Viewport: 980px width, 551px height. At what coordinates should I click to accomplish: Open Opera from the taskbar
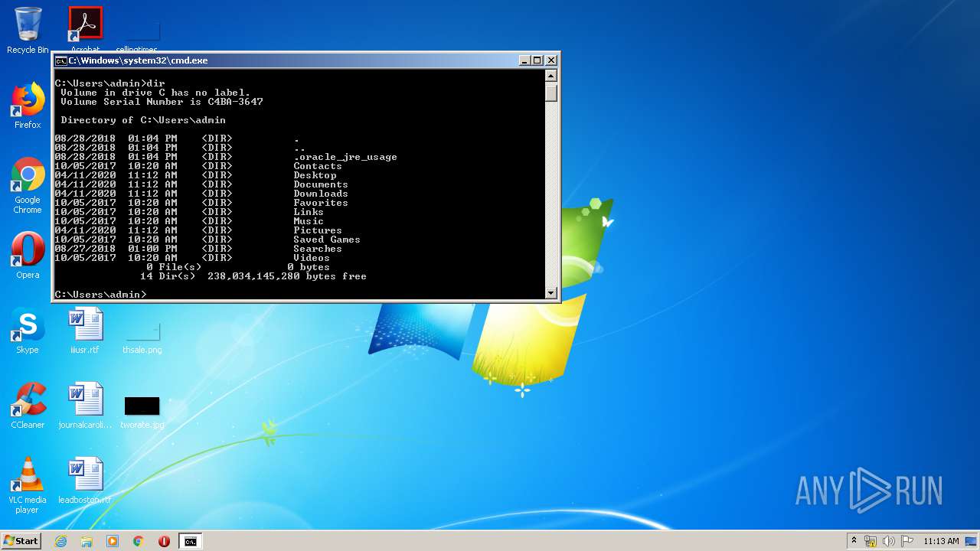(164, 541)
